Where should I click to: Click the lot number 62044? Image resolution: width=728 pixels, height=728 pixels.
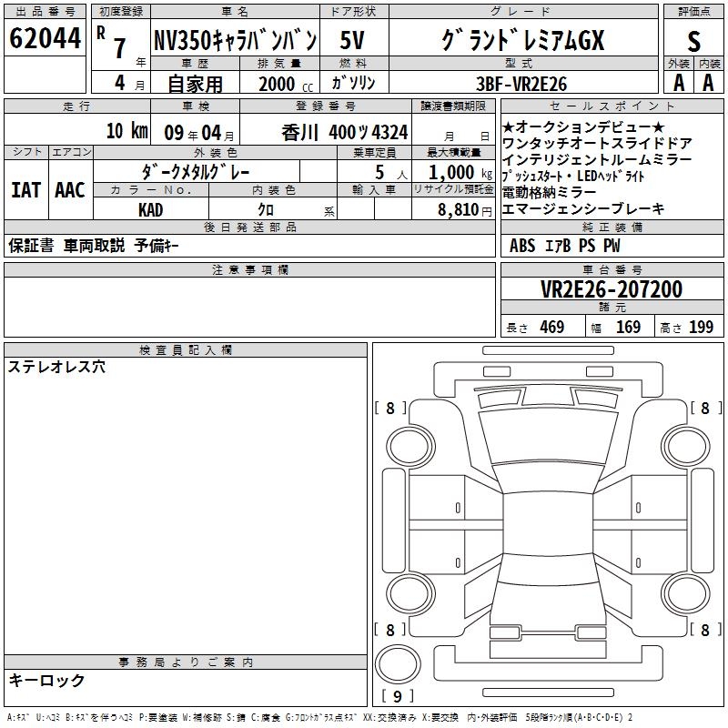pos(45,39)
